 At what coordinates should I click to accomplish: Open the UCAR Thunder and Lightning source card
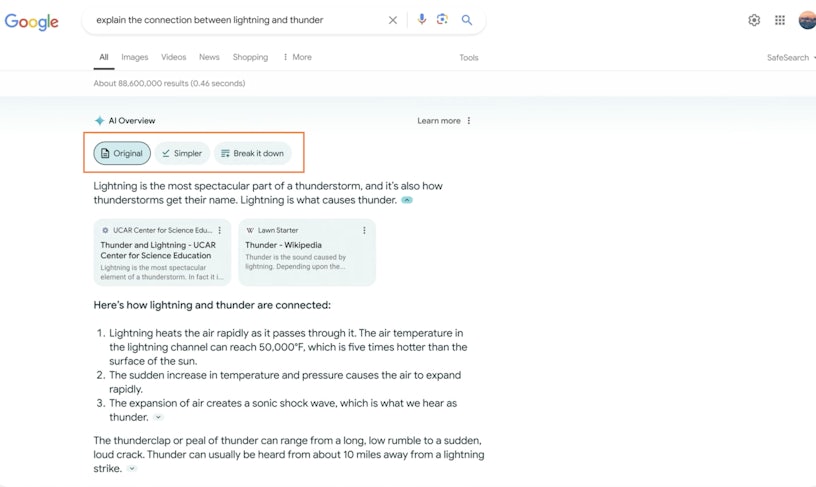coord(158,252)
